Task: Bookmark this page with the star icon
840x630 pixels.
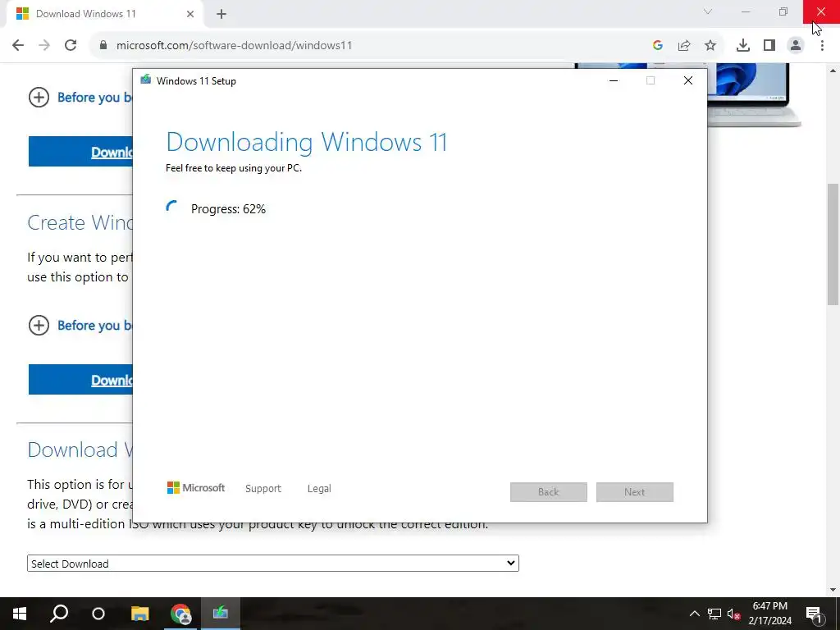Action: coord(710,46)
